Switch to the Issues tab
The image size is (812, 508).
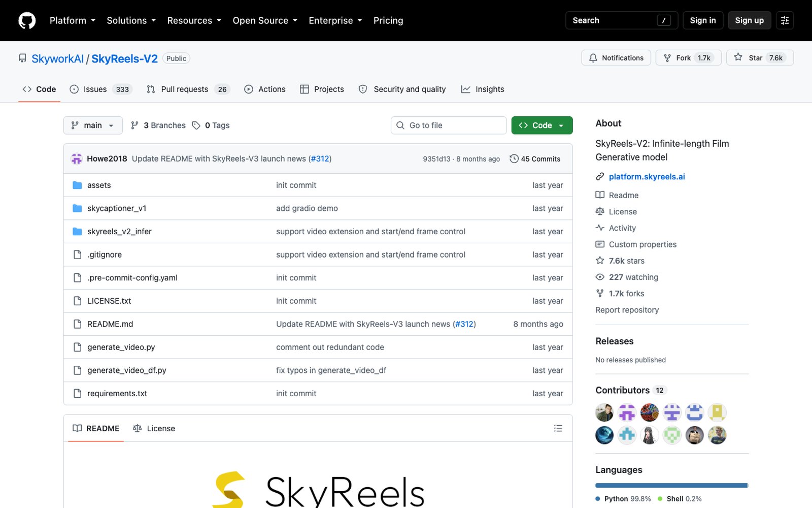pos(100,89)
